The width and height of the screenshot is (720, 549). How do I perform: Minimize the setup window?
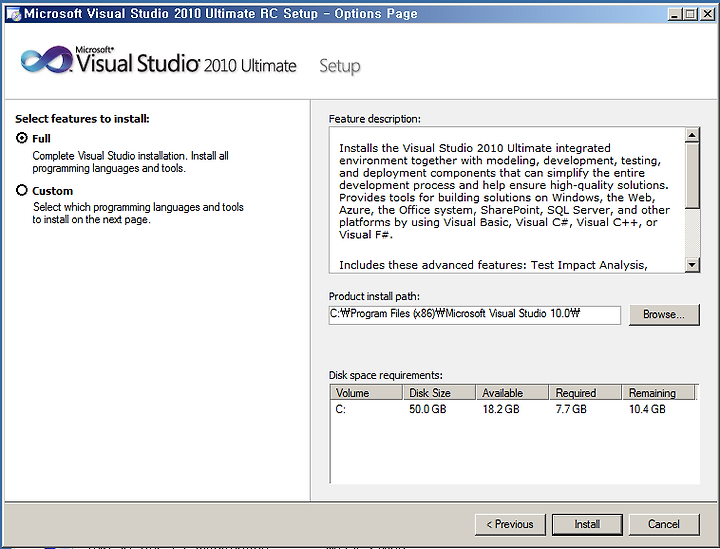pos(674,14)
